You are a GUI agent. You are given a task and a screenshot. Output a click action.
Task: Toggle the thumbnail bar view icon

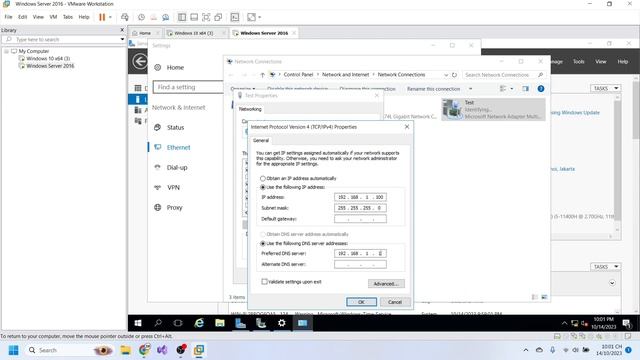(x=194, y=17)
